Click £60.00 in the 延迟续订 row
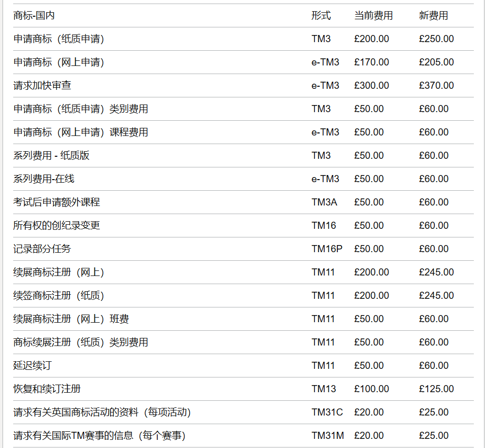 pos(434,366)
